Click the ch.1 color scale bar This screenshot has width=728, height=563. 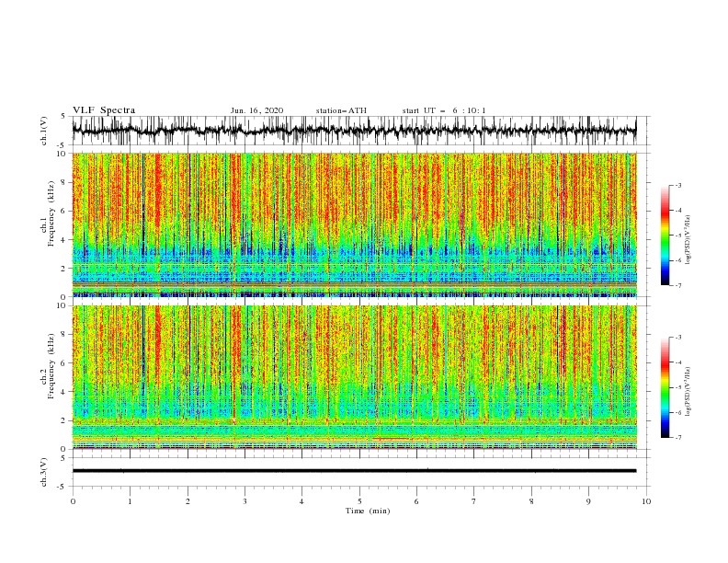[x=665, y=236]
